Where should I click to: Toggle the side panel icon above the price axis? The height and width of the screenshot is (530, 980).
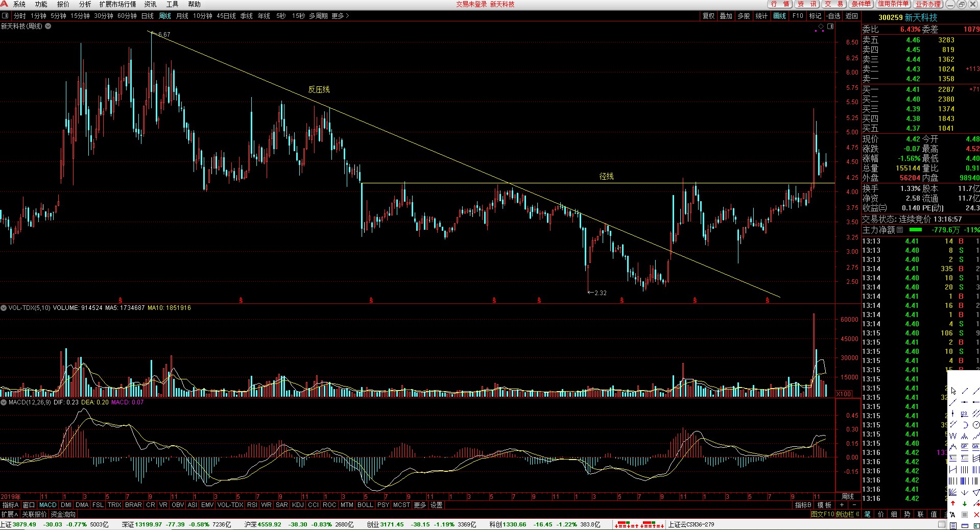coord(830,26)
